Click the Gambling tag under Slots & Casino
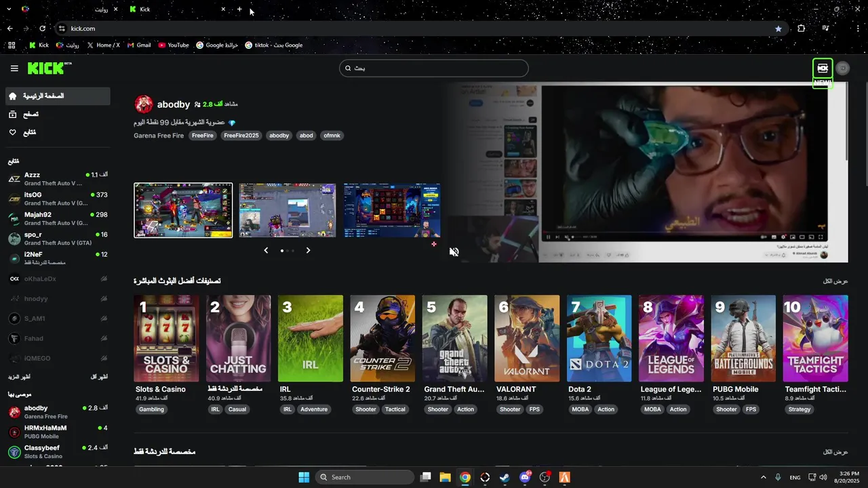The height and width of the screenshot is (488, 868). [151, 409]
